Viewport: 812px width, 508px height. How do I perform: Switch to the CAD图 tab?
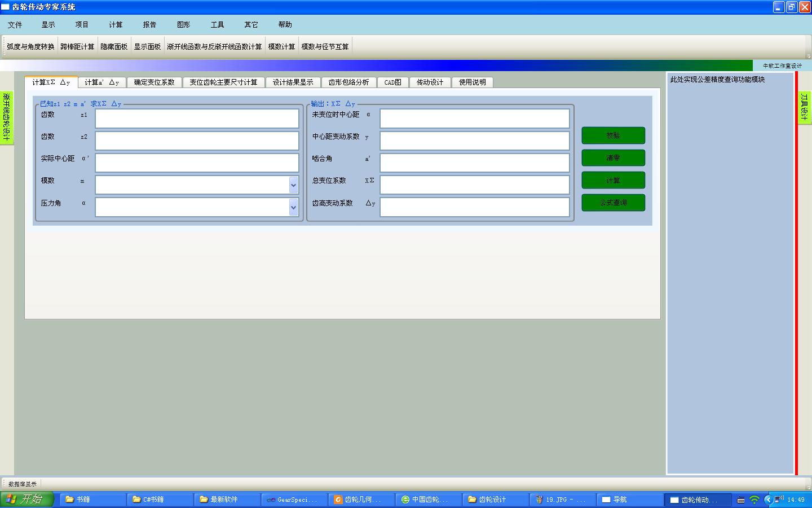coord(393,82)
